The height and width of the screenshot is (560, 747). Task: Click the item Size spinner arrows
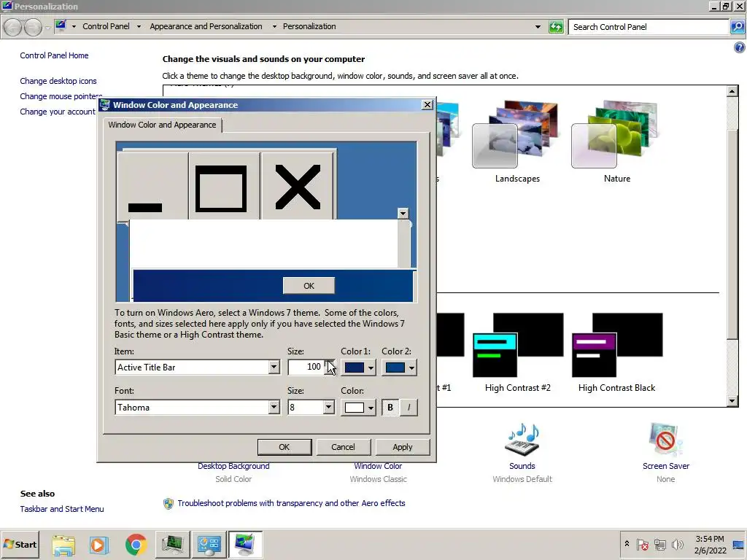click(x=330, y=367)
